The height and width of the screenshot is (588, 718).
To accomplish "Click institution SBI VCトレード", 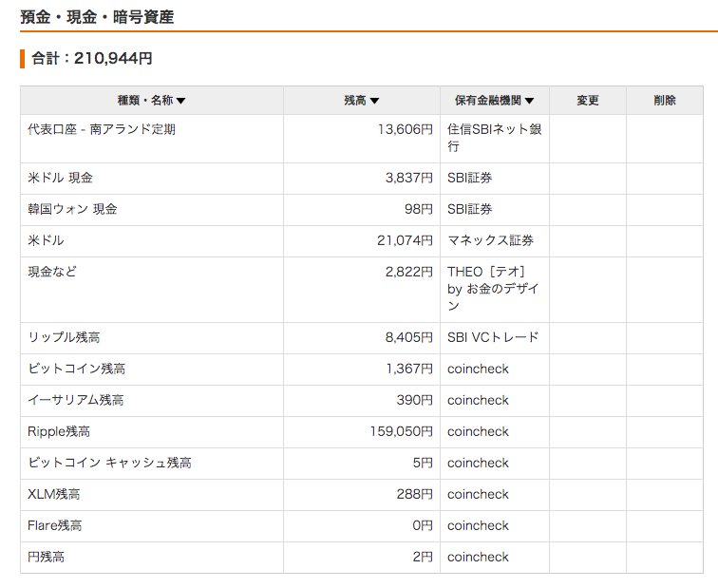I will (493, 337).
